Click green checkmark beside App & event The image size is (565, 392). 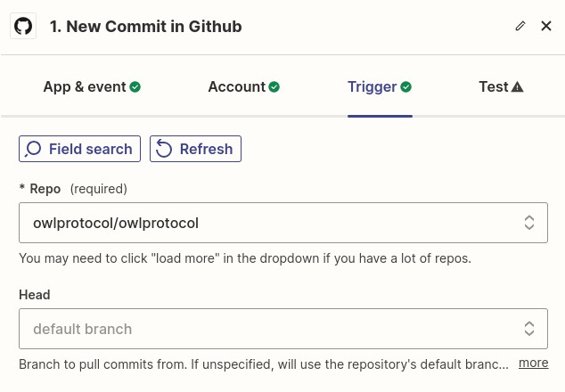[x=135, y=87]
